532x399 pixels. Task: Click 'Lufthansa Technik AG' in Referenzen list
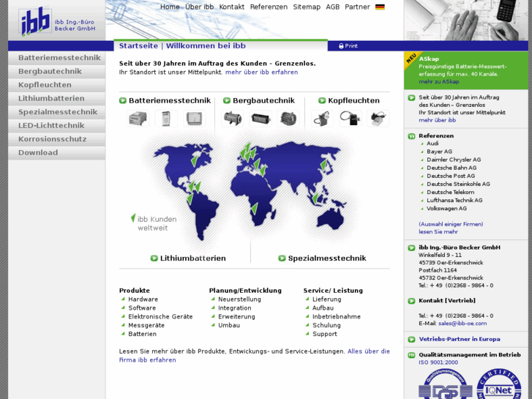[x=454, y=201]
